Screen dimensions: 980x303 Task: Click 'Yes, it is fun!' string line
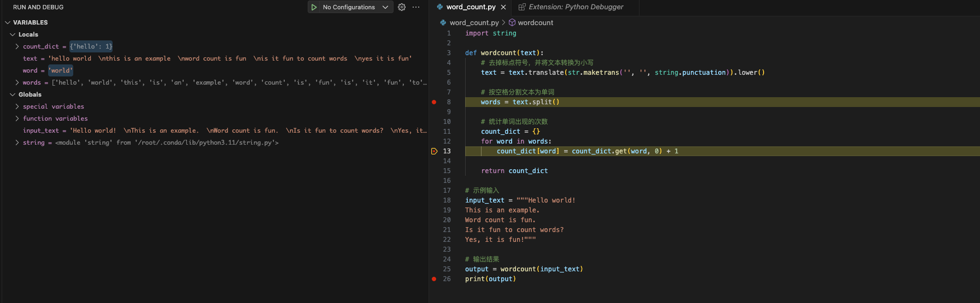(500, 240)
